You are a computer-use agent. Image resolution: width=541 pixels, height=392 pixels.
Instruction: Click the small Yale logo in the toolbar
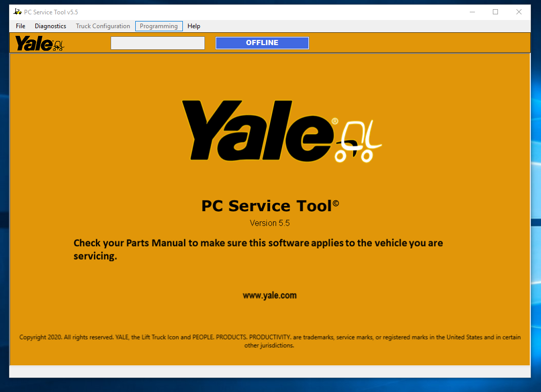[39, 44]
